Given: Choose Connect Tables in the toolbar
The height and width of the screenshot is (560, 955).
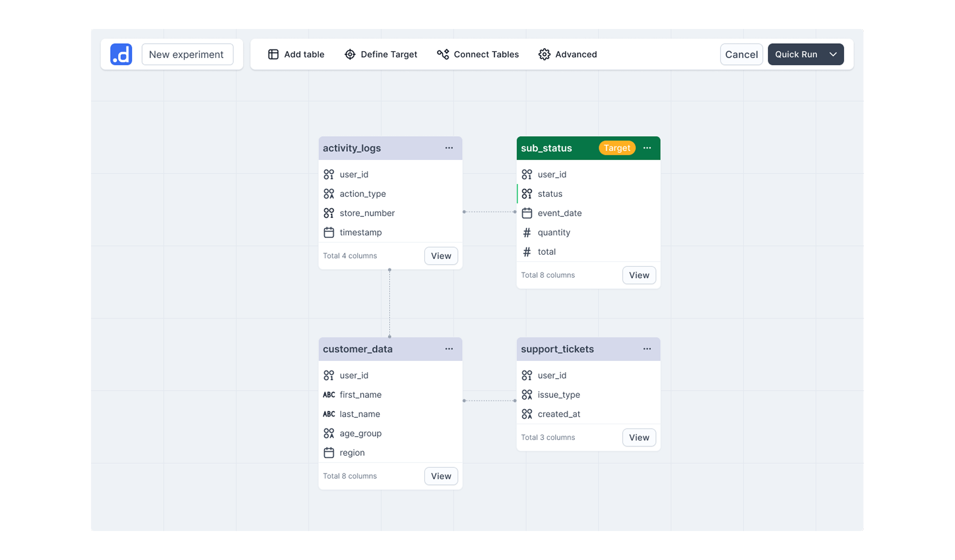Looking at the screenshot, I should tap(478, 54).
